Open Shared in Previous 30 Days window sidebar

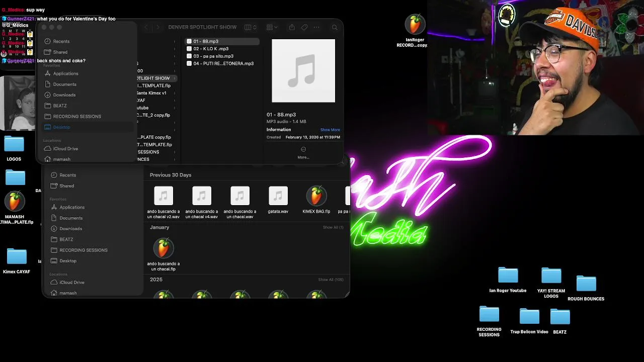(62, 186)
